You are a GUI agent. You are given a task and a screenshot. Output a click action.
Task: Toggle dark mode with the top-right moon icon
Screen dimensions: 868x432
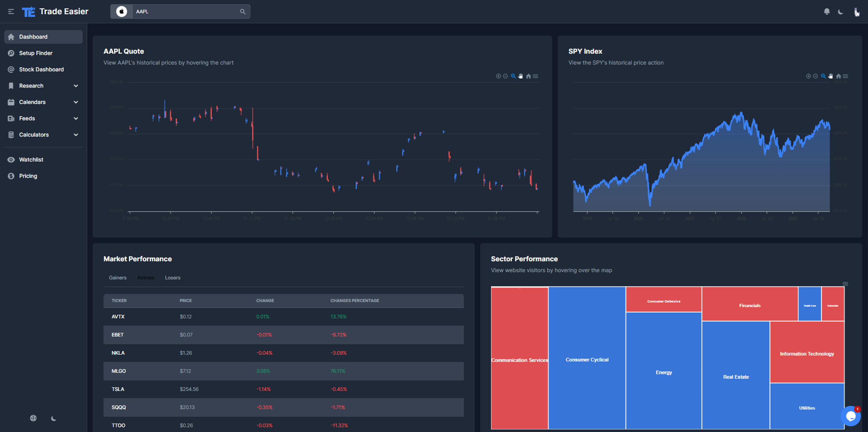(x=841, y=12)
